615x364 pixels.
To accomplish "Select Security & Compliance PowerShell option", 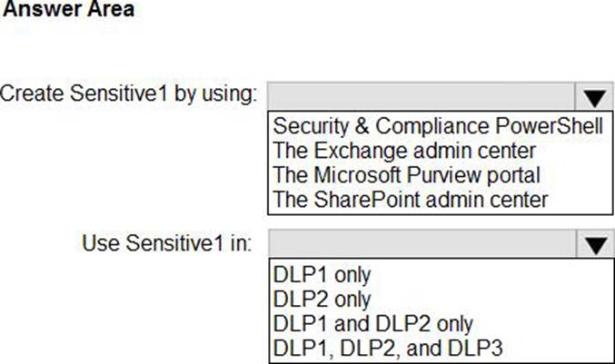I will (x=438, y=125).
